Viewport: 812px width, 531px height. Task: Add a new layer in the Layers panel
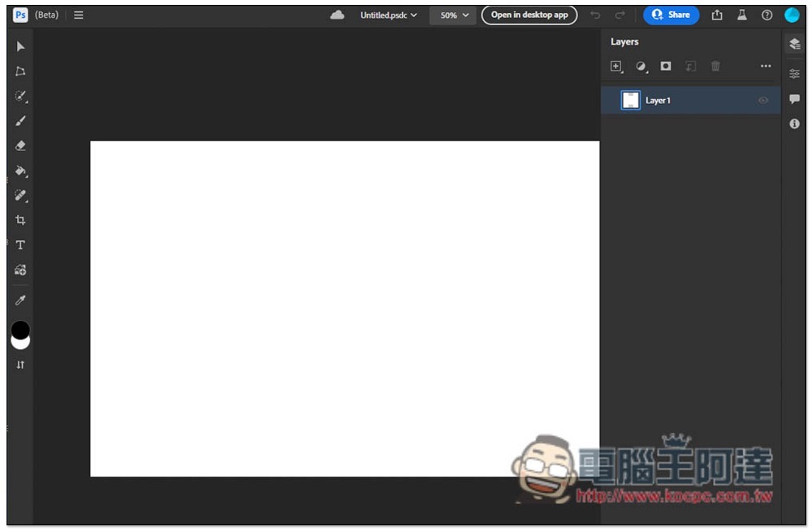click(615, 67)
